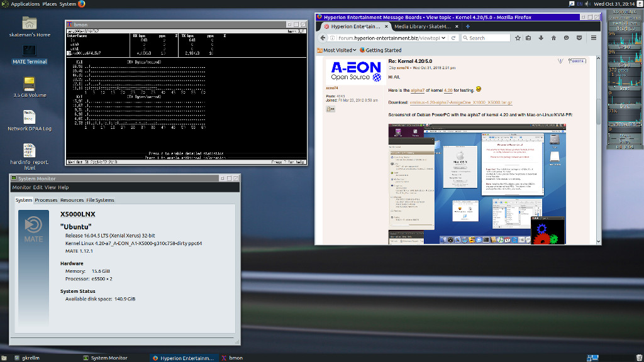The height and width of the screenshot is (362, 644).
Task: Select the hardinfo_report.html desktop file icon
Action: point(30,156)
